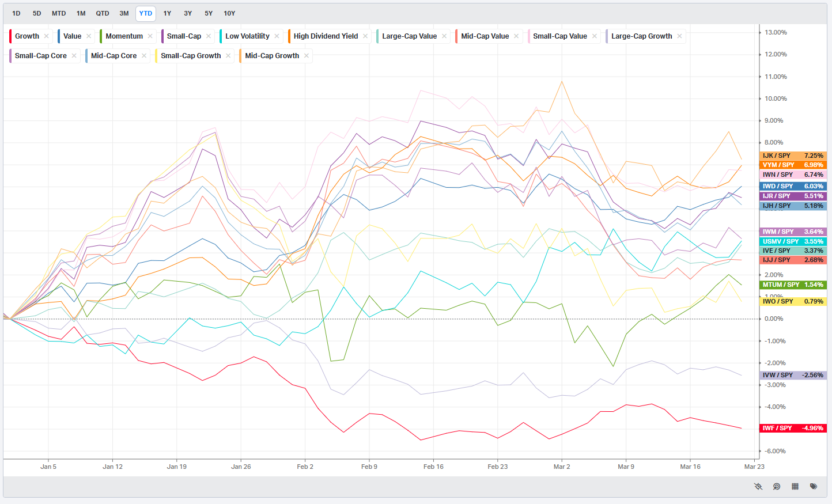Click the High Dividend Yield legend label

click(x=326, y=36)
